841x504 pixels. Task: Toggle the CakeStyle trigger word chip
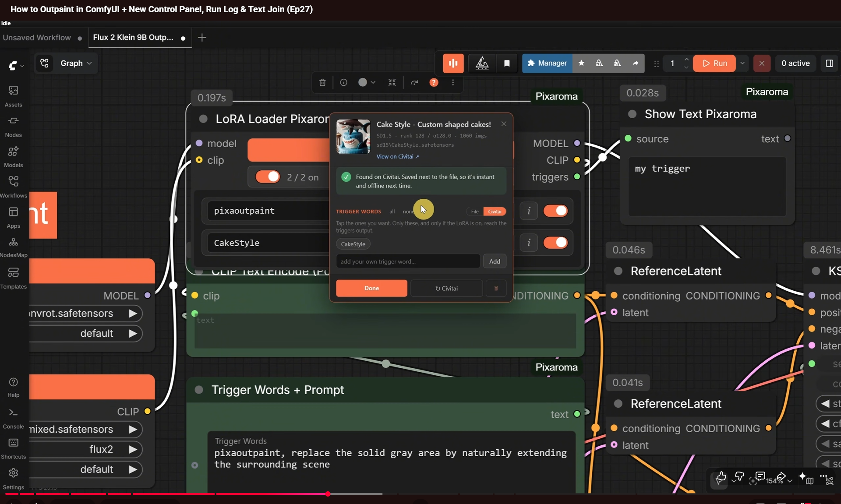click(353, 244)
